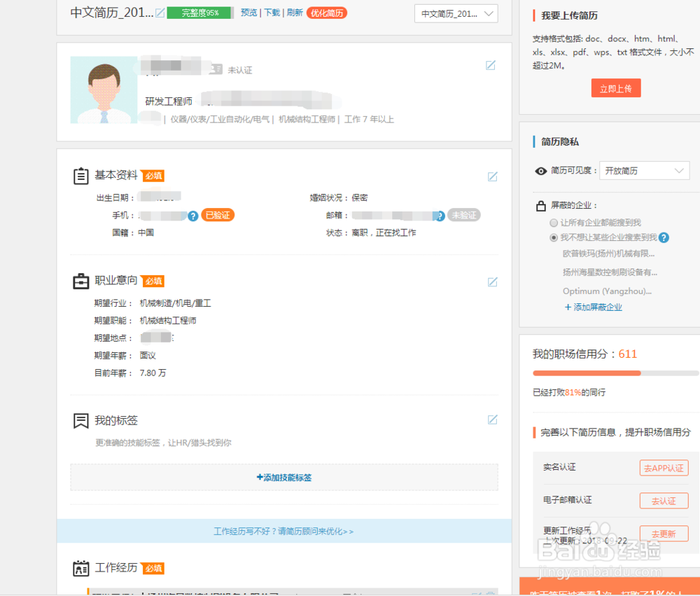Screen dimensions: 700x596
Task: Open the edit pencil icon for 基本资料 section
Action: (x=492, y=177)
